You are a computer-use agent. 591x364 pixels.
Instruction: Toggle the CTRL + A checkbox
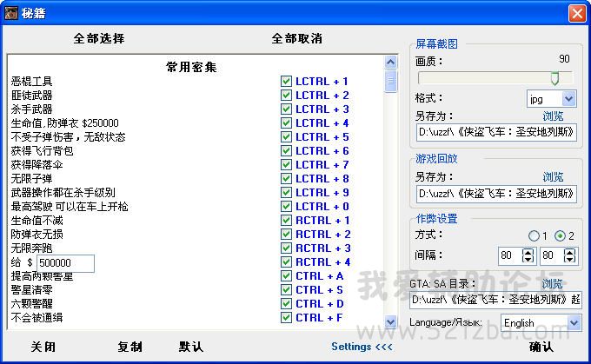(x=286, y=276)
